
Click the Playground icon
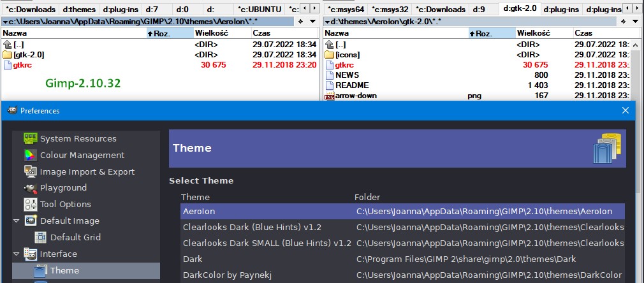(31, 188)
